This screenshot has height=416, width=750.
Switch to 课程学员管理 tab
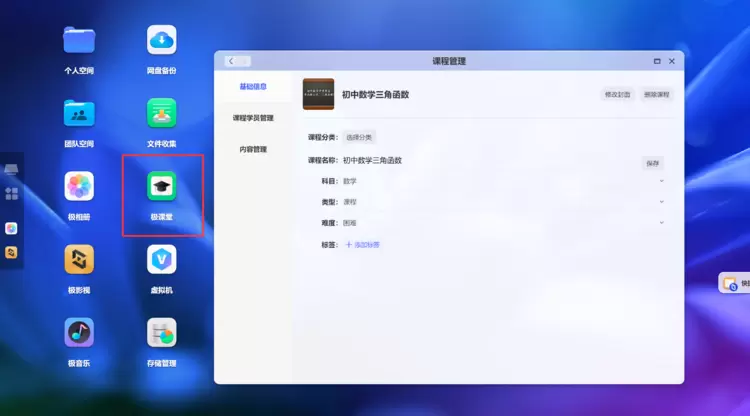(253, 118)
